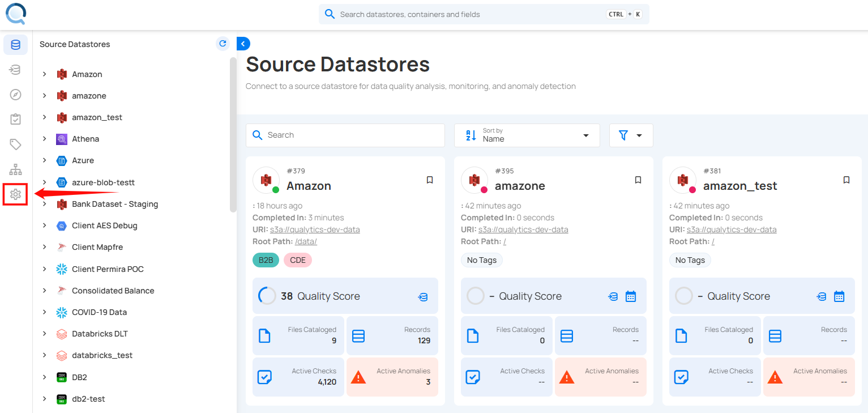Bookmark the Amazon datastore card
The width and height of the screenshot is (868, 413).
[430, 180]
